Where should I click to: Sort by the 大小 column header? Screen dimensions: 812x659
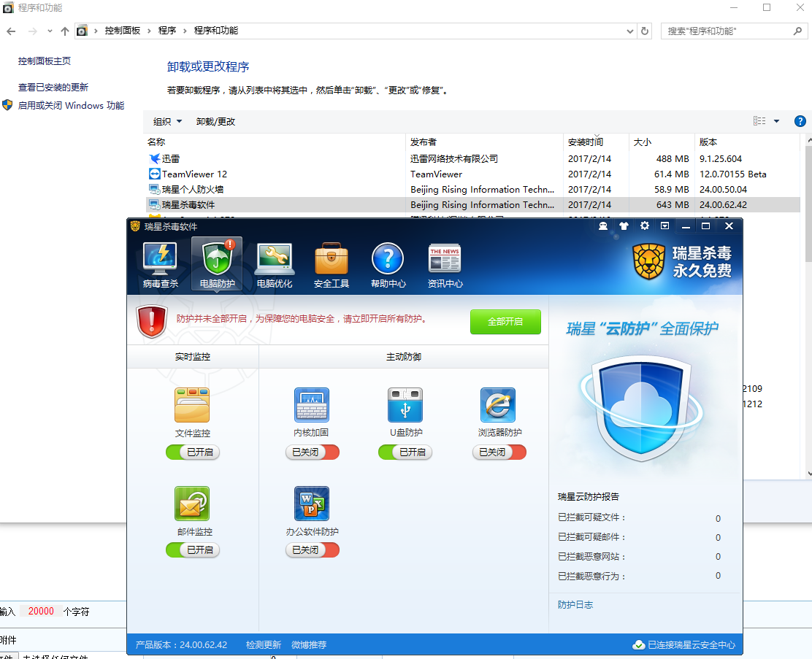[x=662, y=142]
